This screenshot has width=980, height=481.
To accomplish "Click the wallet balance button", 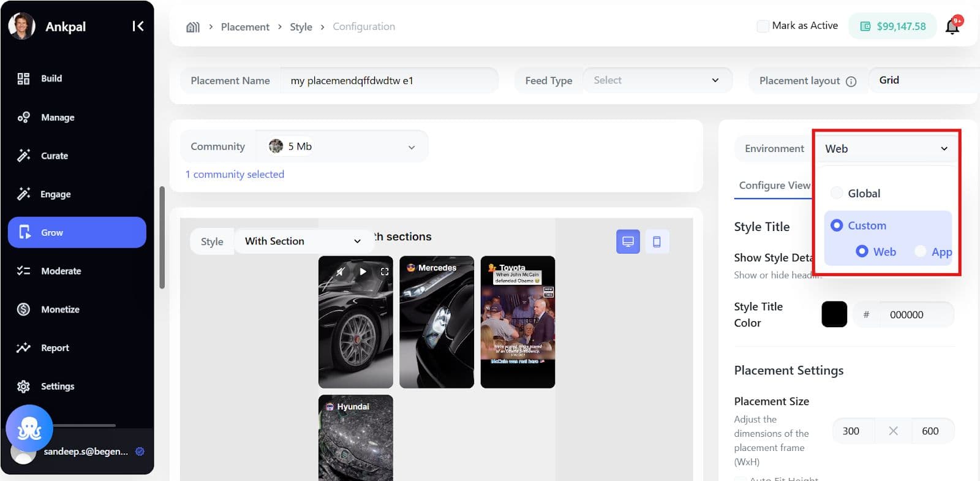I will pos(892,26).
